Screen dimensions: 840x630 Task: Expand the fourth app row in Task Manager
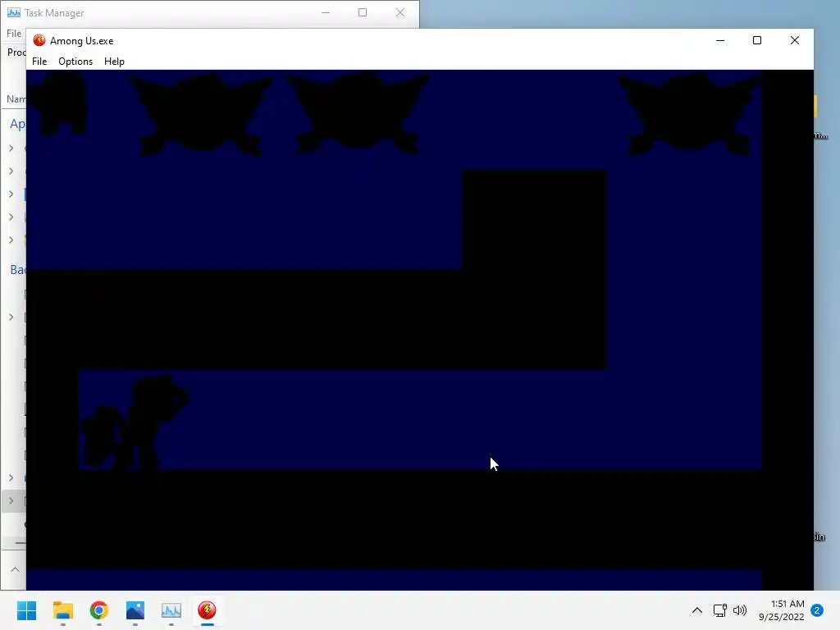11,217
